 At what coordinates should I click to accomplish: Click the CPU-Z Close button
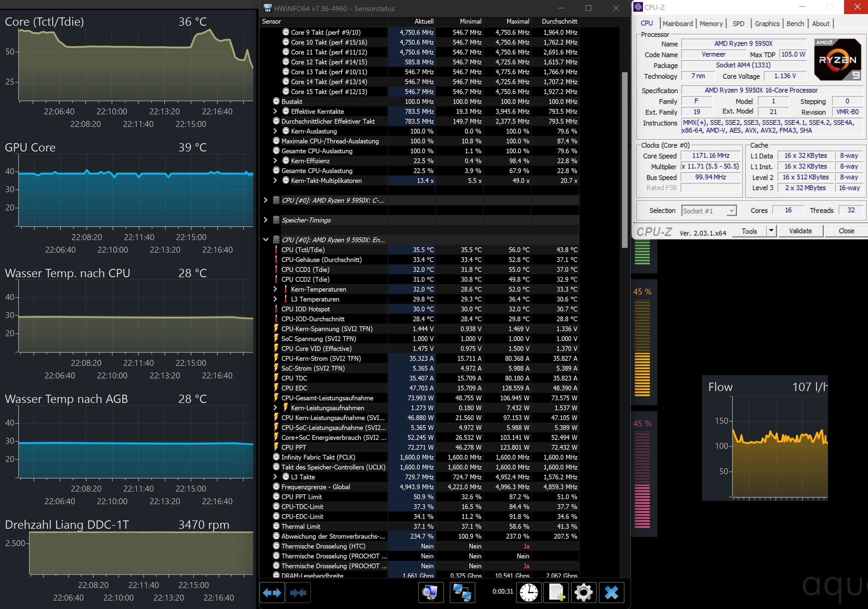(846, 231)
